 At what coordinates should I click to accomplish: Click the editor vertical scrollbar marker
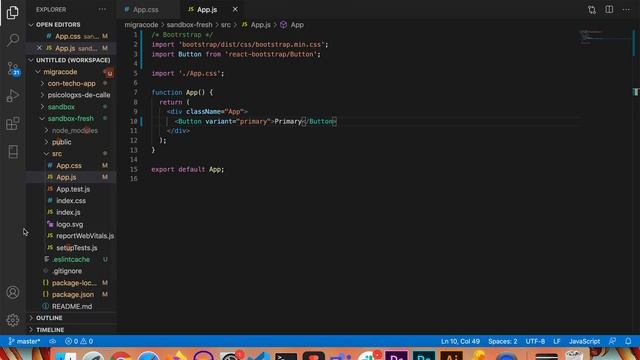pos(636,92)
